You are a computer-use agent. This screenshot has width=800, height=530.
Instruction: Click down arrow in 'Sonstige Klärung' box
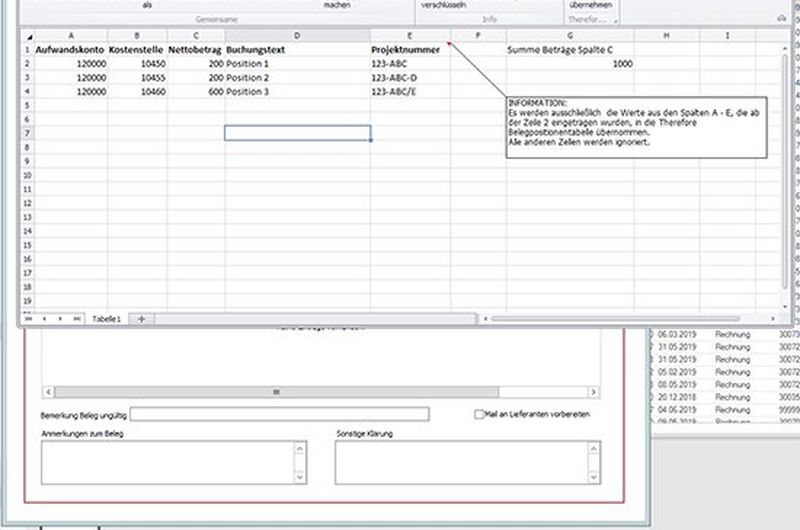(x=594, y=477)
